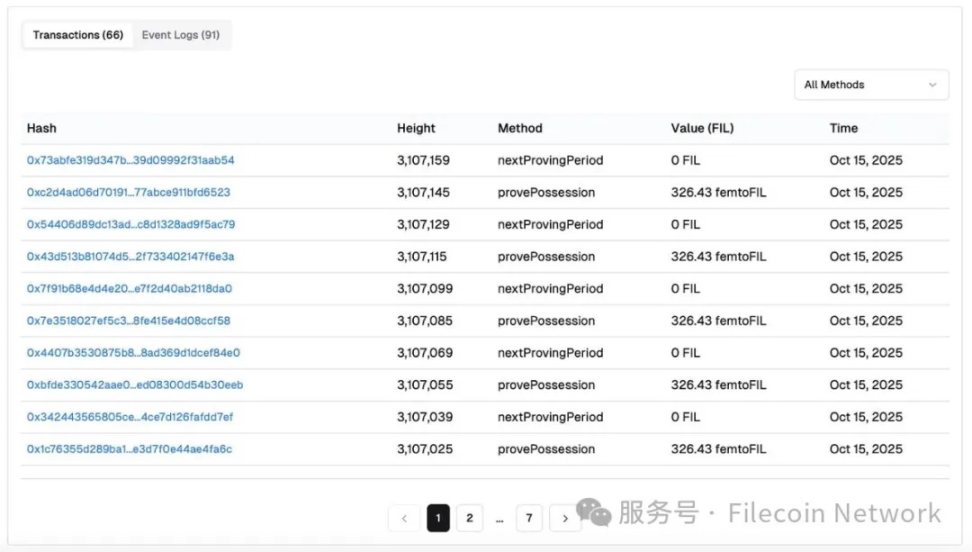Open transaction hash 0x7f91b68e4d4e20

point(129,289)
